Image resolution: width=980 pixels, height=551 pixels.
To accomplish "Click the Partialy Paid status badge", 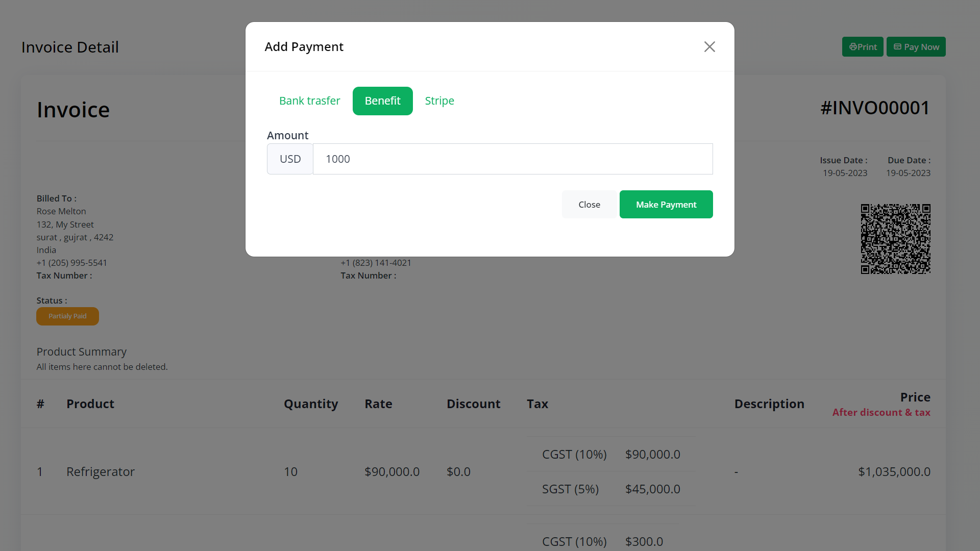I will click(x=67, y=316).
